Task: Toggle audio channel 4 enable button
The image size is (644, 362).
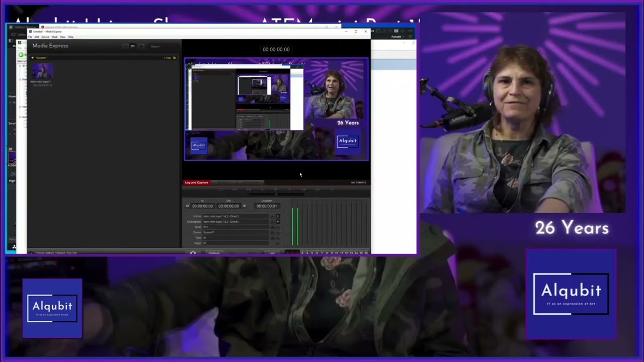Action: click(307, 253)
